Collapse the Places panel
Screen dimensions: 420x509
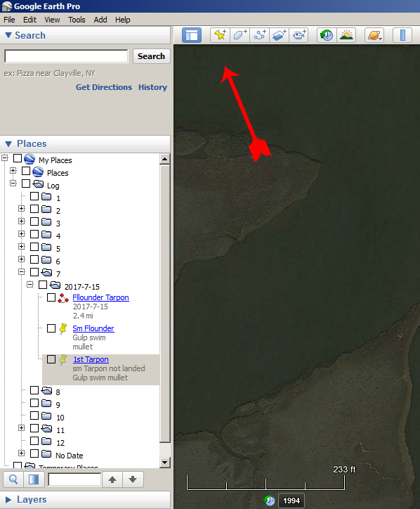[8, 144]
